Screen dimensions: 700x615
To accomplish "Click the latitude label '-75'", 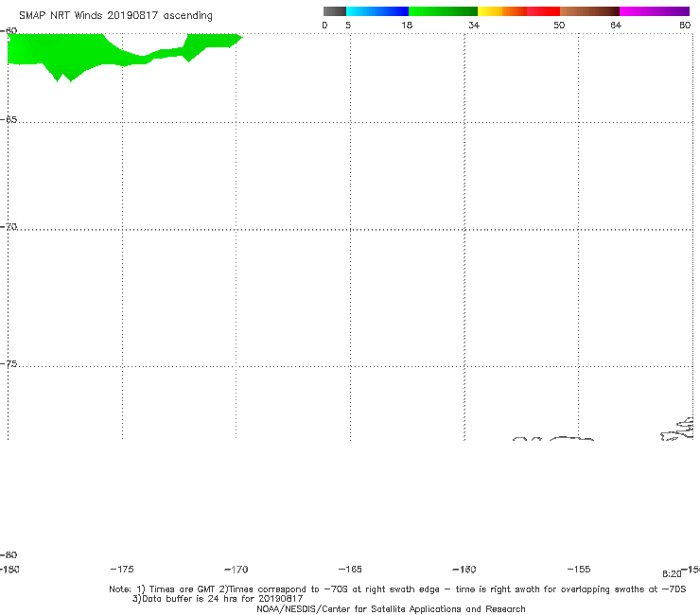I will (x=9, y=364).
